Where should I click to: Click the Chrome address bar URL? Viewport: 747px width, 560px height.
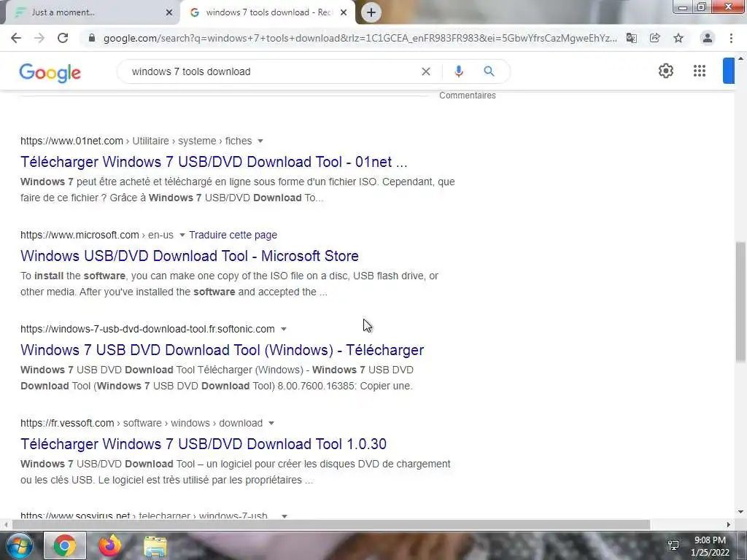tap(360, 38)
